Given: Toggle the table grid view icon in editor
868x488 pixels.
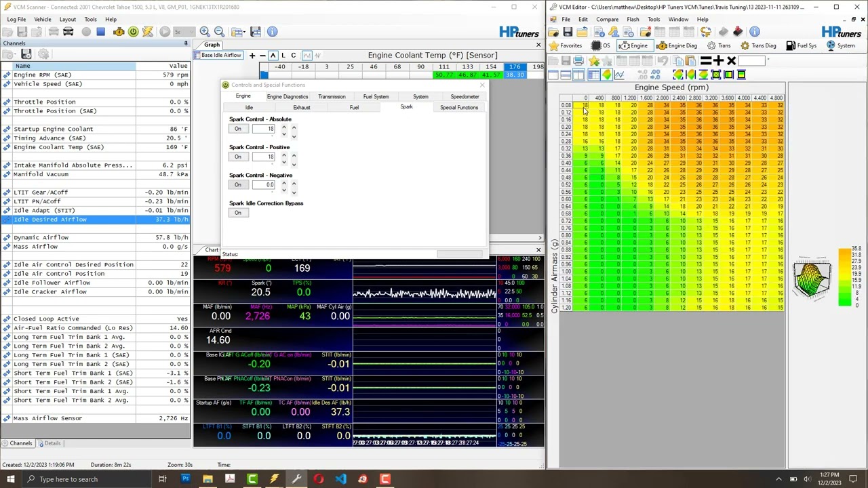Looking at the screenshot, I should (594, 75).
